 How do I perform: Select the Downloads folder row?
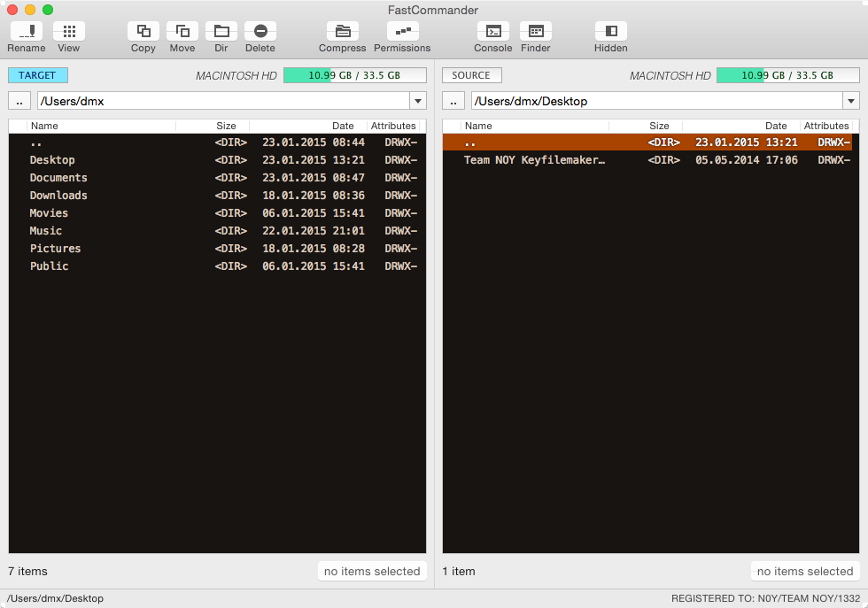217,196
